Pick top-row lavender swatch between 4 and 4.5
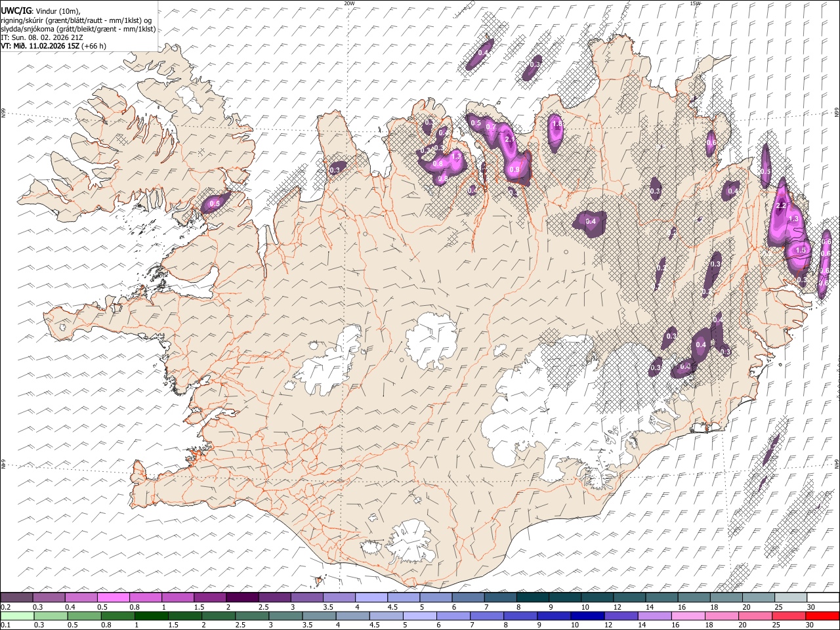Screen dimensions: 840x630 click(x=371, y=597)
